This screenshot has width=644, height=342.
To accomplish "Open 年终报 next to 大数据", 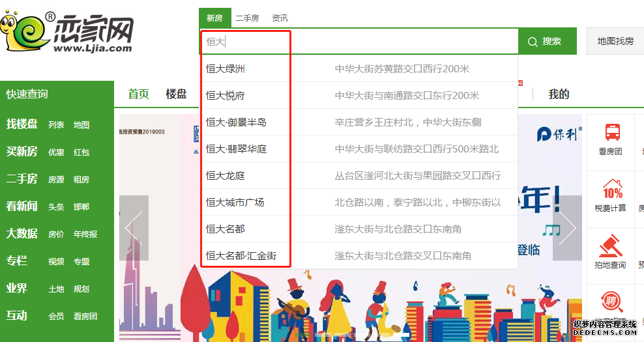I will coord(85,235).
